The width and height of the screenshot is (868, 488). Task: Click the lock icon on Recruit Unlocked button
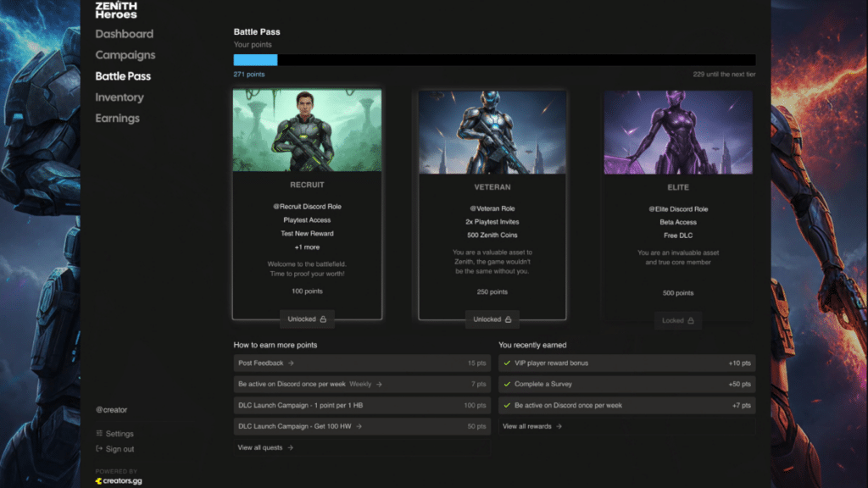(323, 319)
